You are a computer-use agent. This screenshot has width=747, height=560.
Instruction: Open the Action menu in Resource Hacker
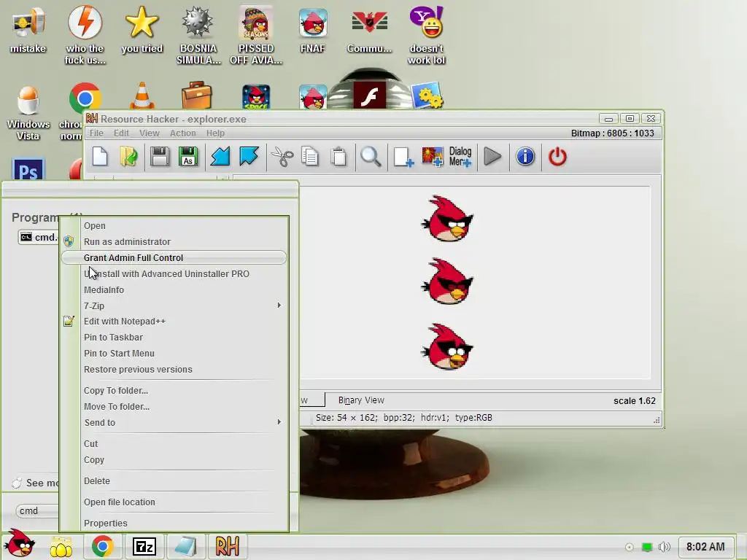tap(183, 133)
